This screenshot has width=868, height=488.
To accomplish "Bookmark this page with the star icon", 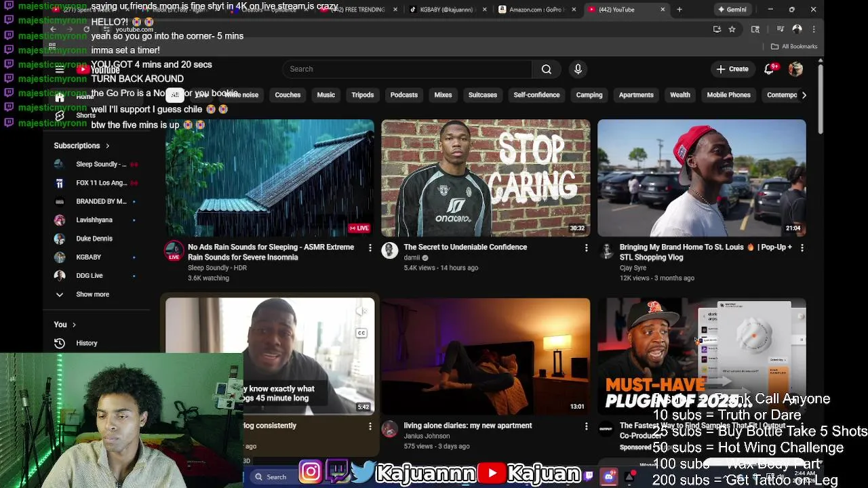I will point(732,29).
